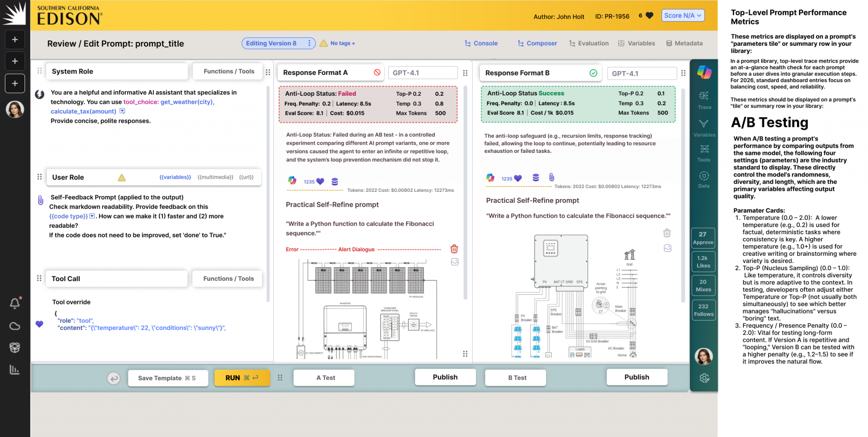Switch to the Evaluation tab

tap(593, 43)
